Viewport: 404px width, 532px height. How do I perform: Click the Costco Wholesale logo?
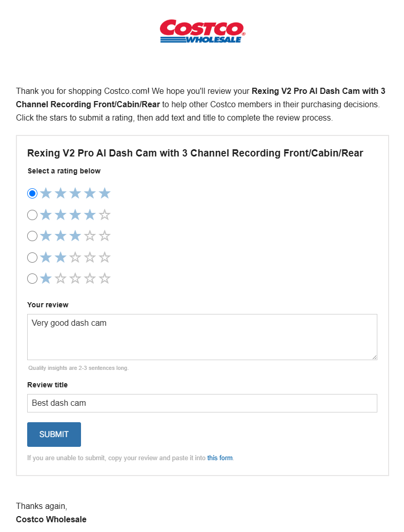click(x=203, y=31)
